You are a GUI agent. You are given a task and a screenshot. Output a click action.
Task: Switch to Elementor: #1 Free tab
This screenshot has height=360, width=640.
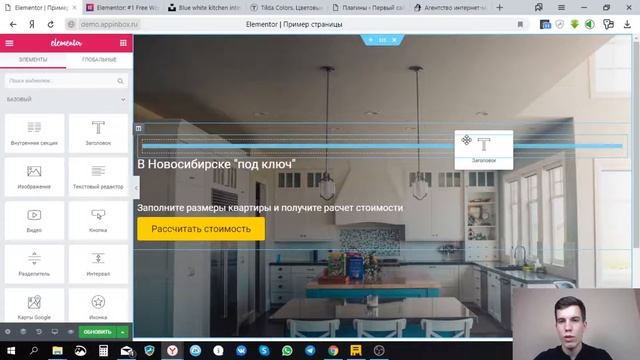pyautogui.click(x=122, y=7)
